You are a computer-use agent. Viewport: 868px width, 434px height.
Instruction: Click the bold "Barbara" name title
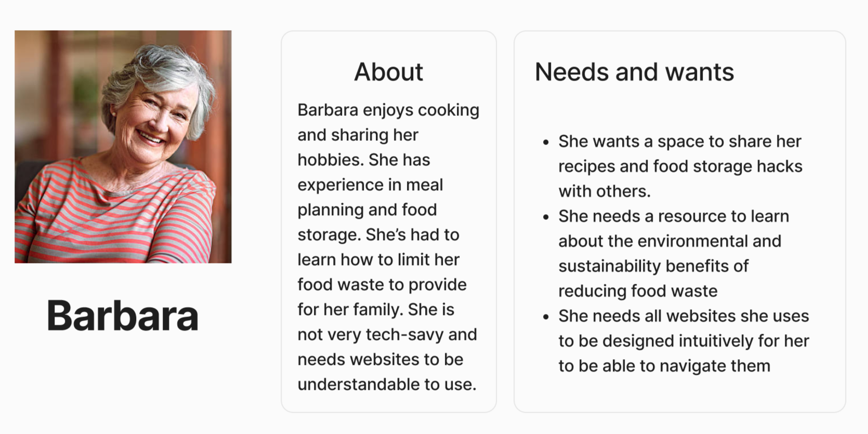123,315
